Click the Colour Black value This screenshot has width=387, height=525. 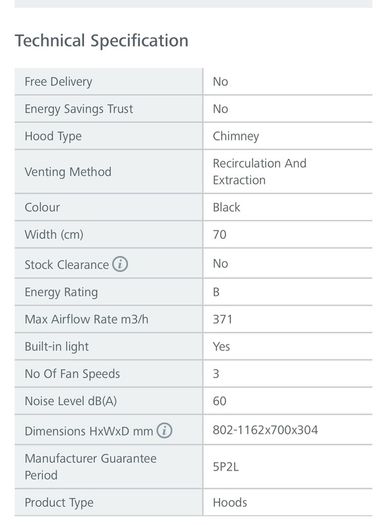click(226, 207)
